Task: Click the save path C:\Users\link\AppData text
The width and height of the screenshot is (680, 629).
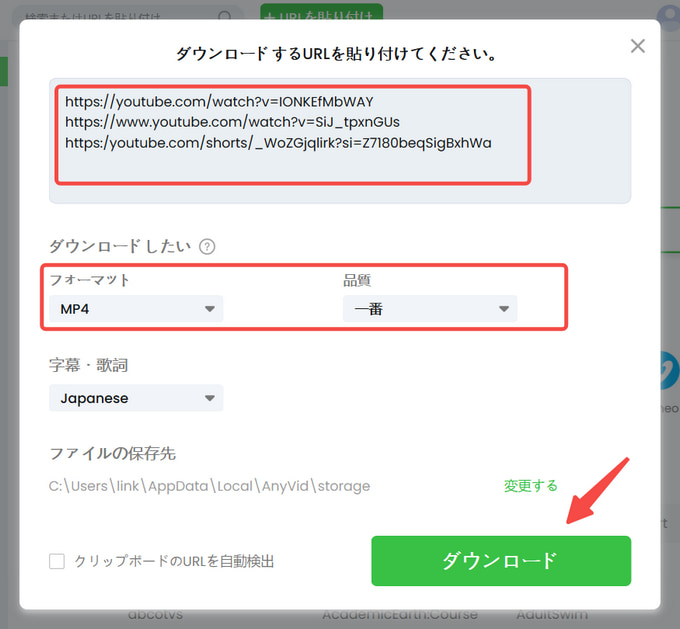Action: (209, 486)
